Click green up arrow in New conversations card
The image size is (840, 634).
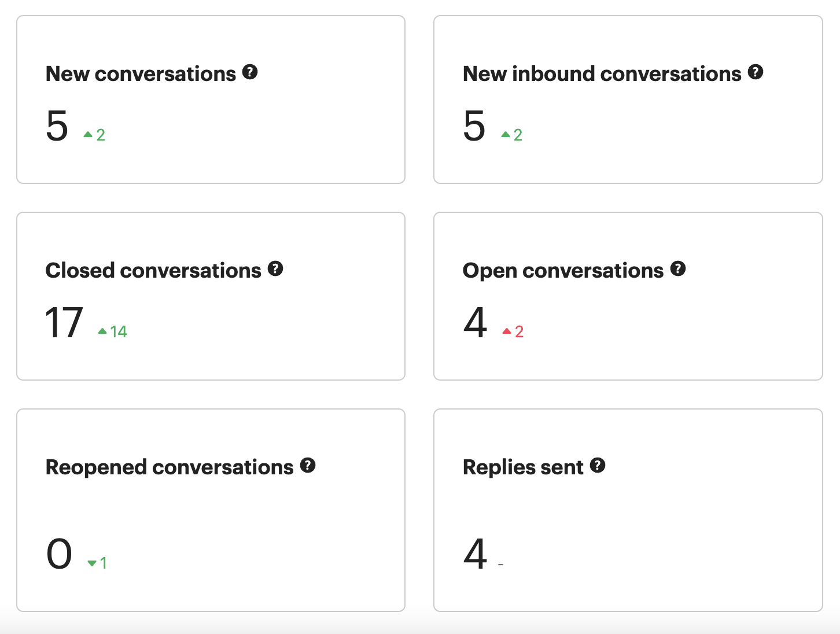coord(88,135)
